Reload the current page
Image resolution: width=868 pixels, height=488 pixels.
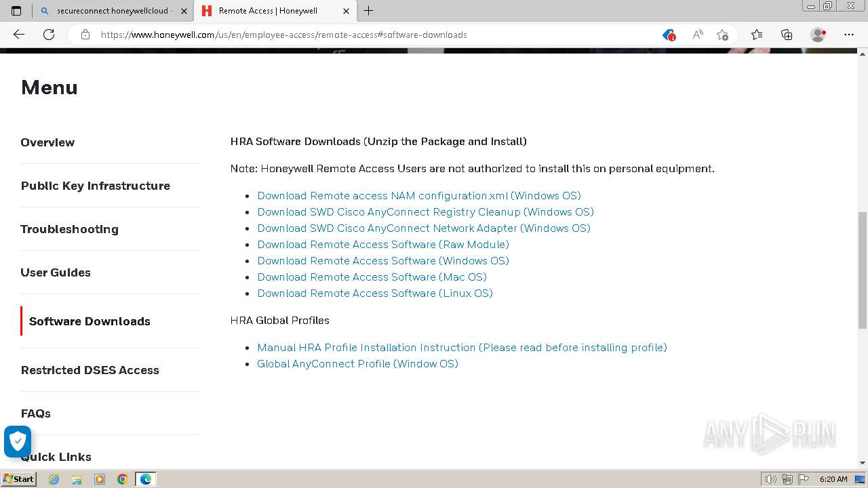[x=49, y=35]
